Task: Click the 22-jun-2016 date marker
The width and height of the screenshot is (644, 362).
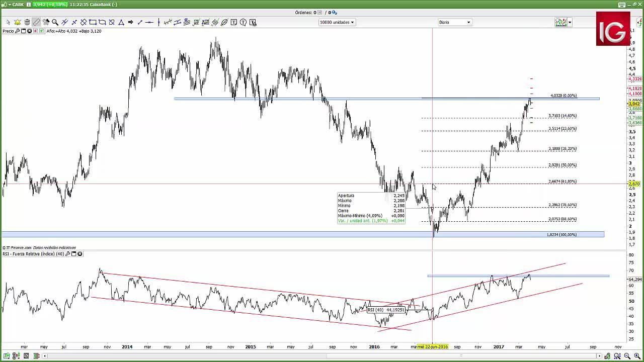Action: [433, 346]
